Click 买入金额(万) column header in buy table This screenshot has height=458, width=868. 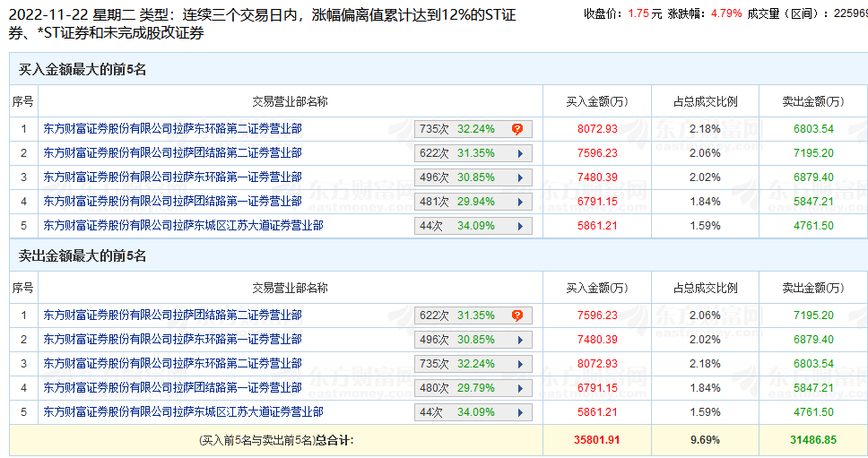point(597,102)
